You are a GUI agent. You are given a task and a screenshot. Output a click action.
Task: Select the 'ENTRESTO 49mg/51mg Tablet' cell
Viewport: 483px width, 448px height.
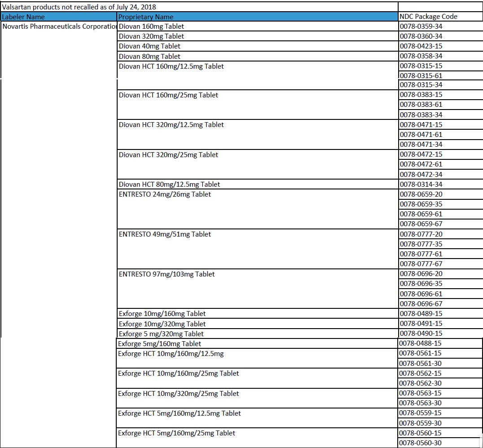pyautogui.click(x=258, y=249)
